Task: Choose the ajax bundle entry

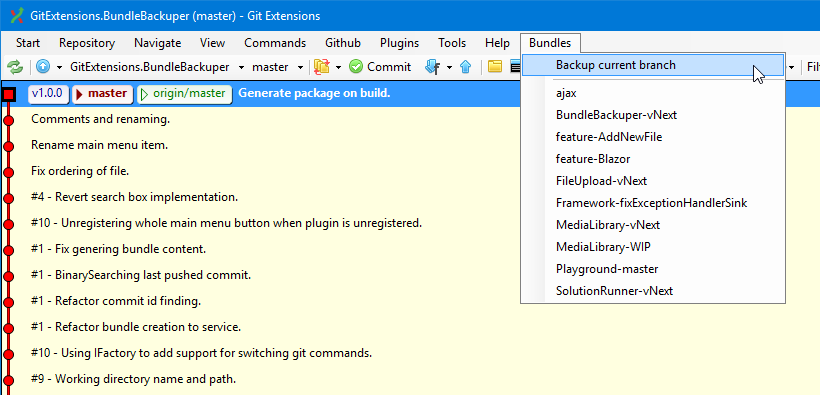Action: coord(653,93)
